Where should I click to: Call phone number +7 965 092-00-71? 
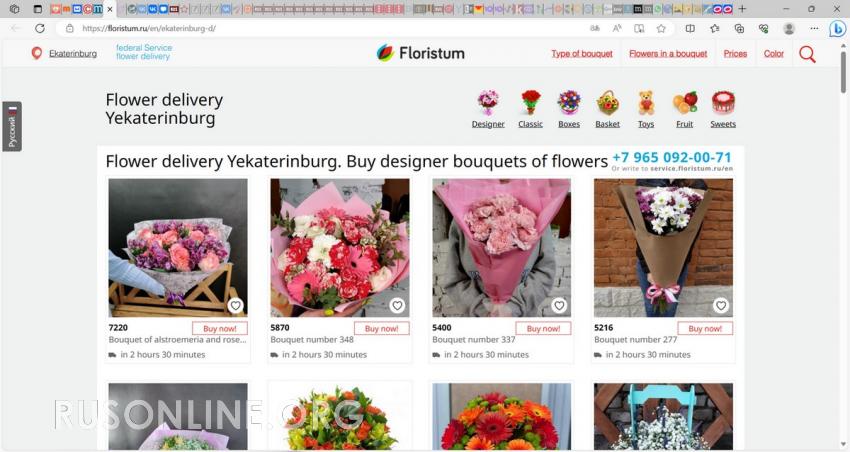[x=672, y=157]
